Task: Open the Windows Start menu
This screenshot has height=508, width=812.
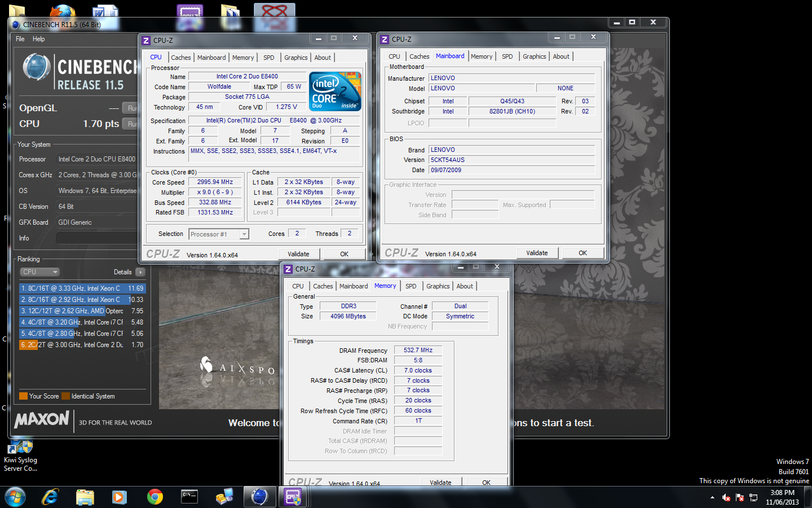Action: tap(15, 497)
